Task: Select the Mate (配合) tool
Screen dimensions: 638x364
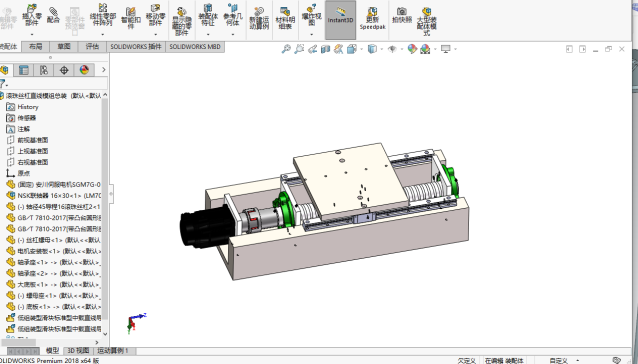Action: tap(53, 15)
